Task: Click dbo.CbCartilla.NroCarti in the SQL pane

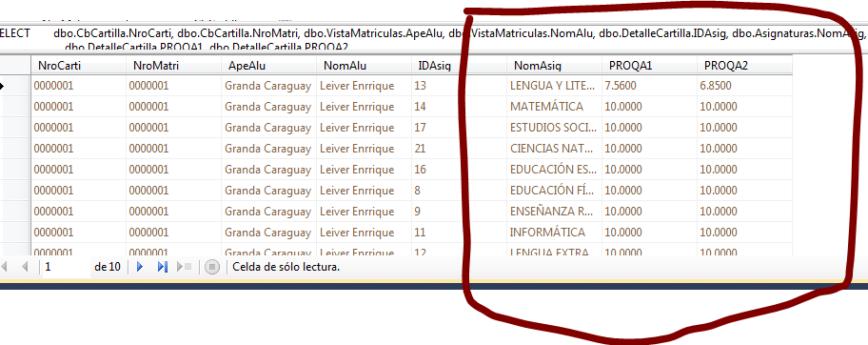Action: pos(113,33)
